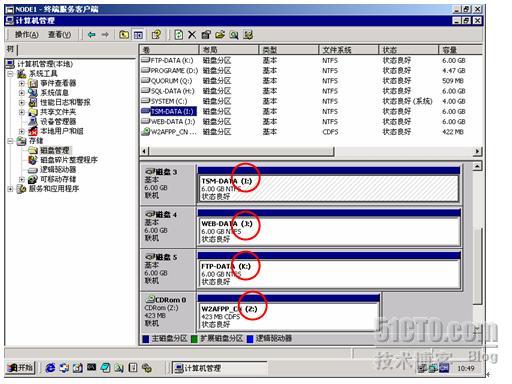Click the left arrow of the horizontal scrollbar

pyautogui.click(x=144, y=151)
